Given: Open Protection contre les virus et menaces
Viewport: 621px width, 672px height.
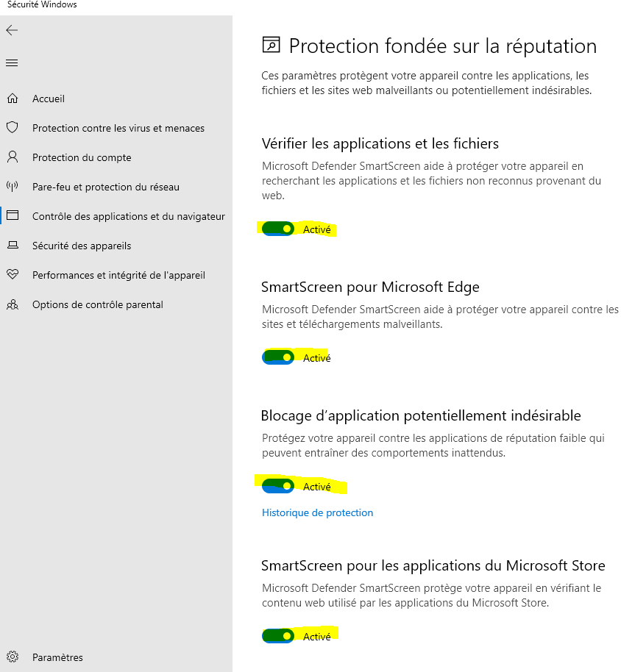Looking at the screenshot, I should (118, 128).
